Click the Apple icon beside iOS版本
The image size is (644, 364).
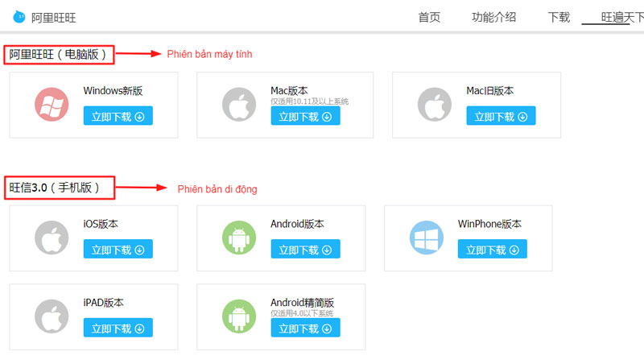tap(52, 238)
